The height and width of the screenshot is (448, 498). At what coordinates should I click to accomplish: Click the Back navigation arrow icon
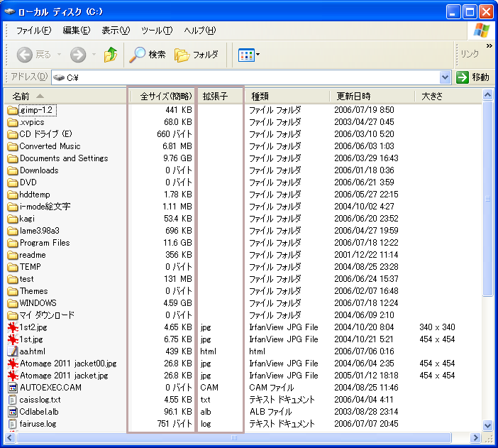(x=25, y=55)
